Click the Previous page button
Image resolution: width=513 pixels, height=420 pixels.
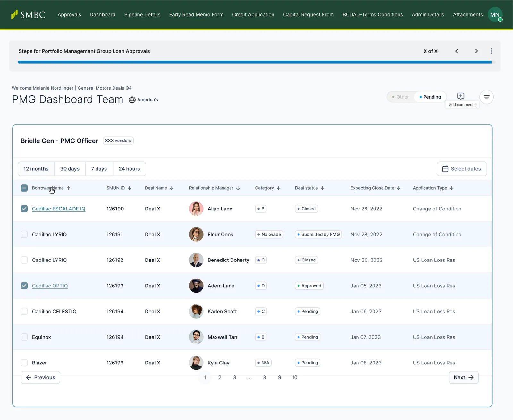(40, 377)
